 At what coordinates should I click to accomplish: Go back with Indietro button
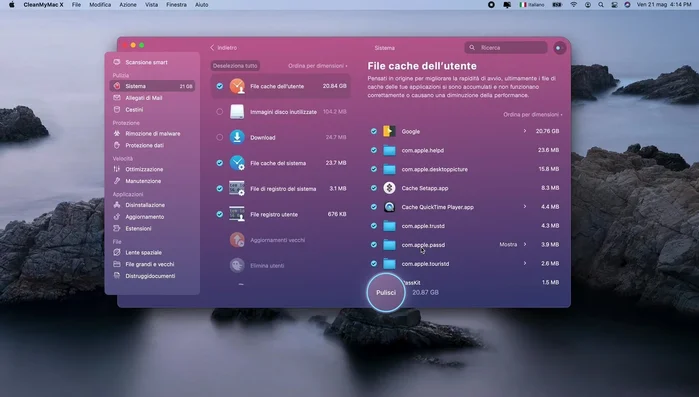224,48
